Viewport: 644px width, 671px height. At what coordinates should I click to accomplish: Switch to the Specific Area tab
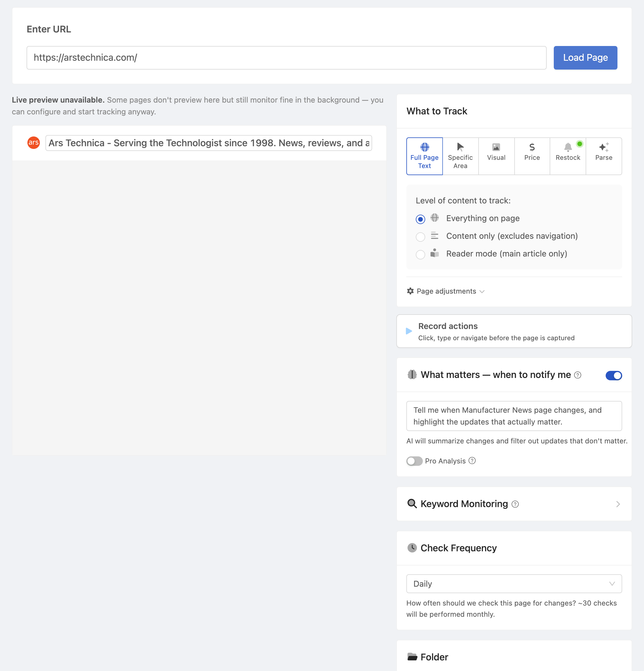click(460, 156)
